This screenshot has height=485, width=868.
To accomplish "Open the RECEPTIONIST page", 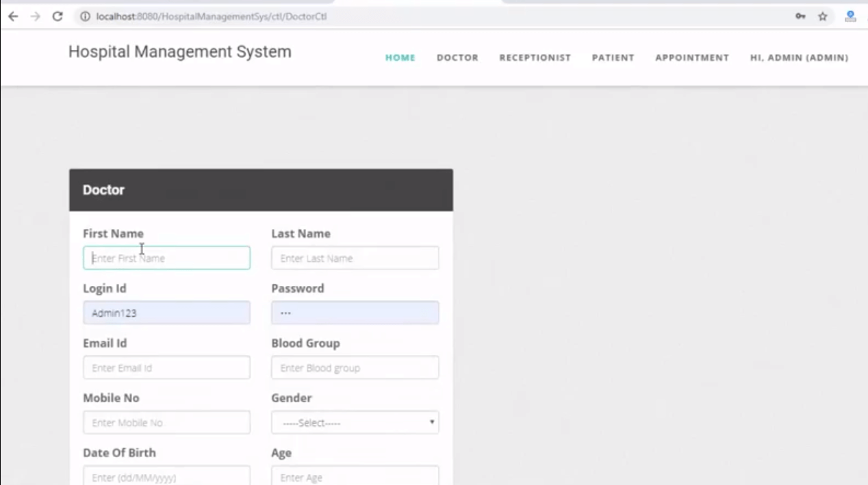I will coord(535,58).
